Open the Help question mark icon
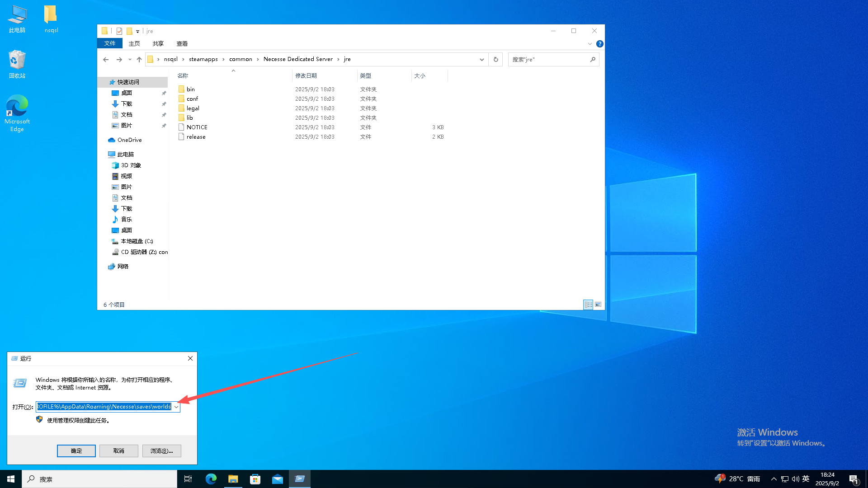Viewport: 868px width, 488px height. tap(600, 44)
